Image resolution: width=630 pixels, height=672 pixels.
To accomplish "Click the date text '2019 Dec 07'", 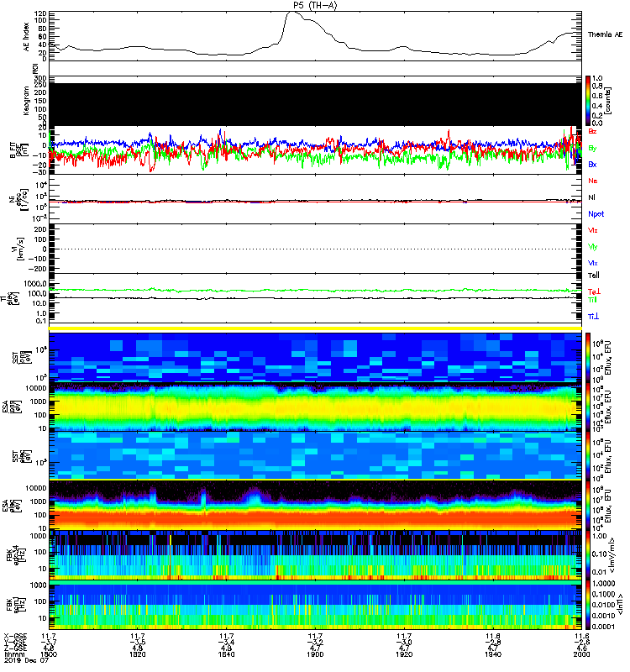I will [26, 660].
